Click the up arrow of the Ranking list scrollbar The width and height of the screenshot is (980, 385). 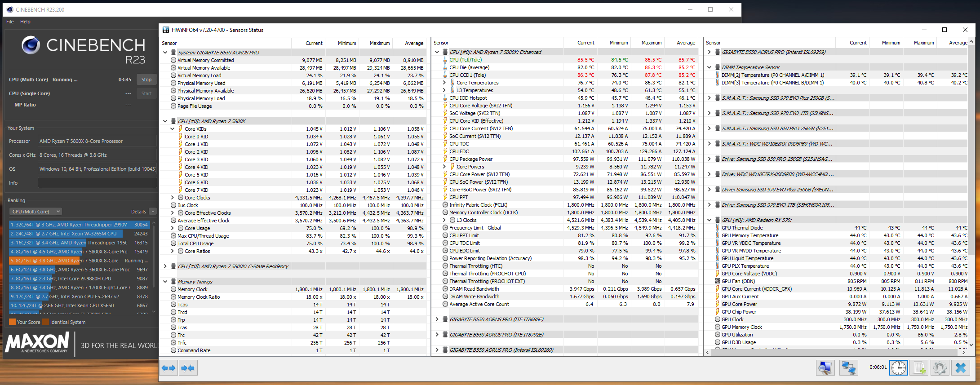coord(154,222)
